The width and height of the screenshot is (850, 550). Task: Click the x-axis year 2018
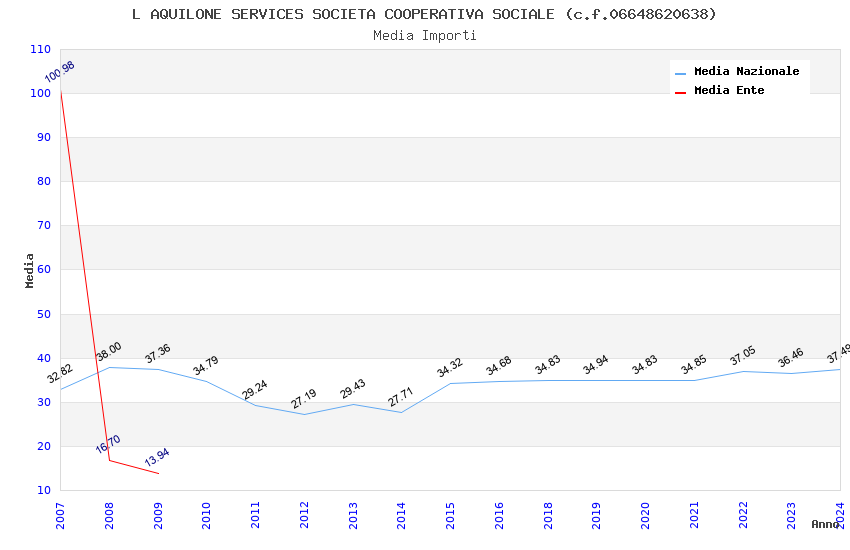tap(548, 515)
